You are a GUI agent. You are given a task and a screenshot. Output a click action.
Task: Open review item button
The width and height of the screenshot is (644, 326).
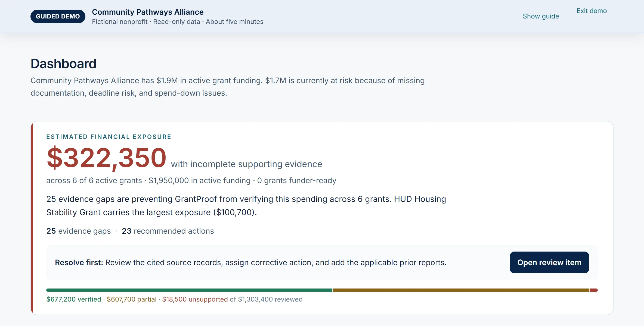[549, 262]
